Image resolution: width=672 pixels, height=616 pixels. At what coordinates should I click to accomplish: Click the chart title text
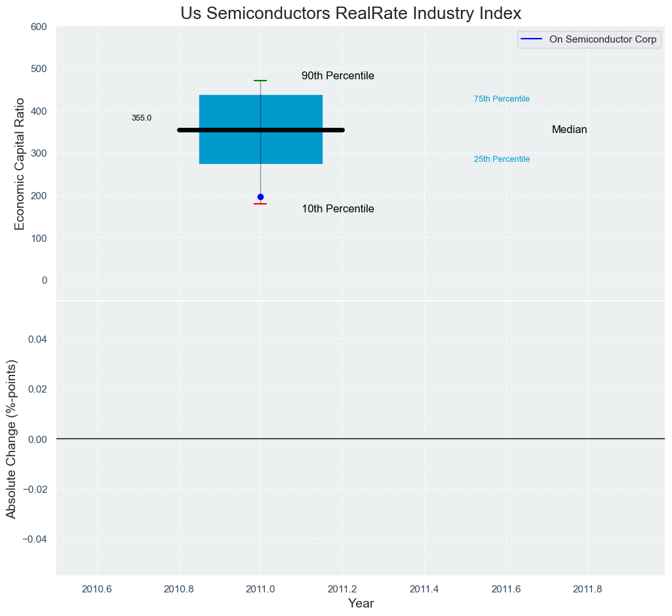pyautogui.click(x=351, y=13)
